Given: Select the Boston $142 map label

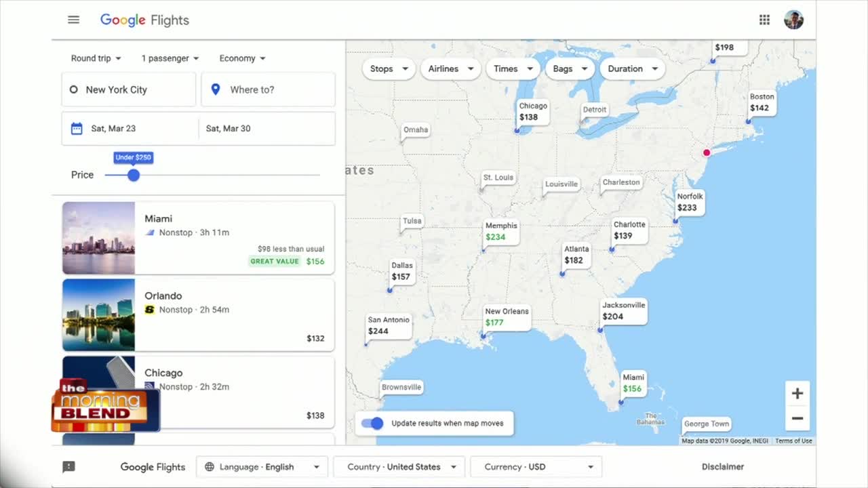Looking at the screenshot, I should pyautogui.click(x=762, y=102).
